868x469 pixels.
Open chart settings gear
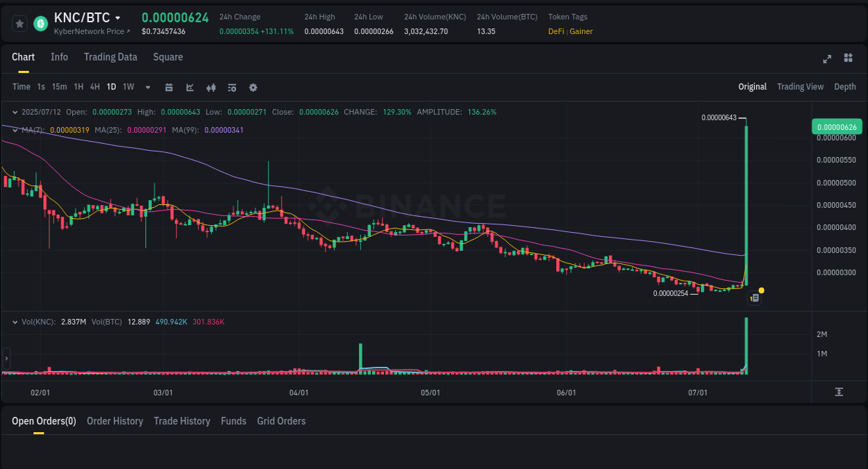[253, 88]
